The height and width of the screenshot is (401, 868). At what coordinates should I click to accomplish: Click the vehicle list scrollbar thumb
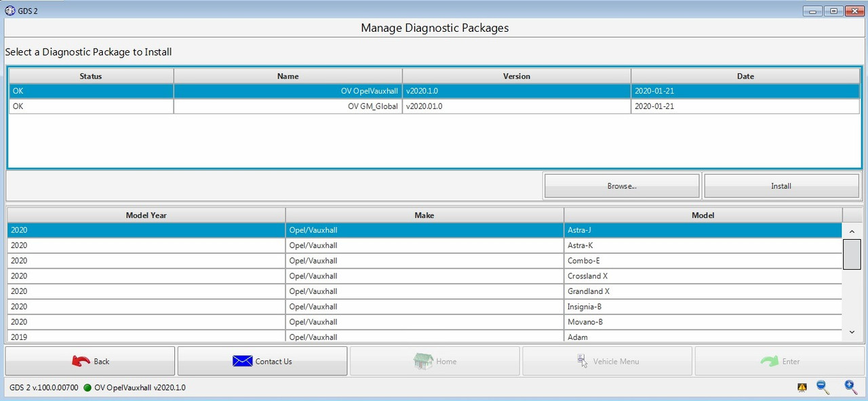852,254
